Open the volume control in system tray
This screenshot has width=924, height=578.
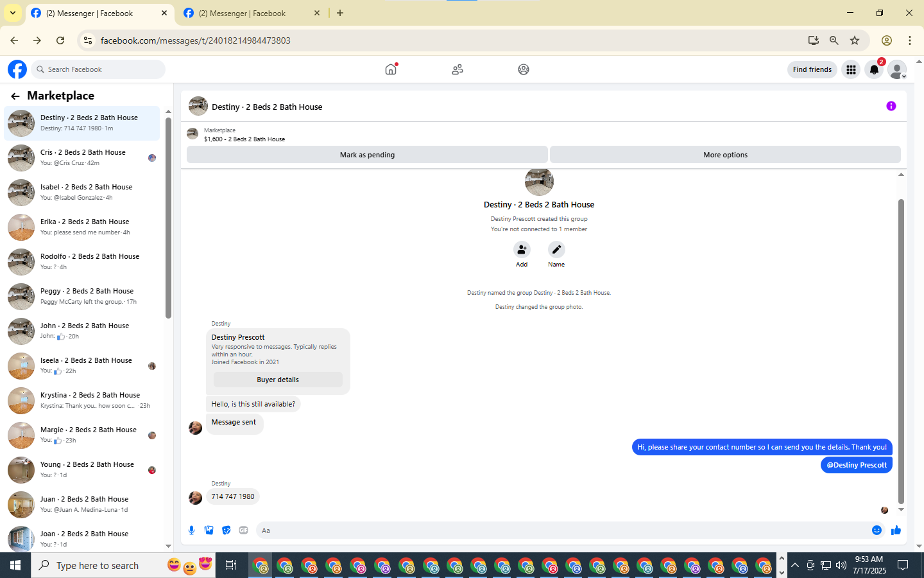[841, 565]
